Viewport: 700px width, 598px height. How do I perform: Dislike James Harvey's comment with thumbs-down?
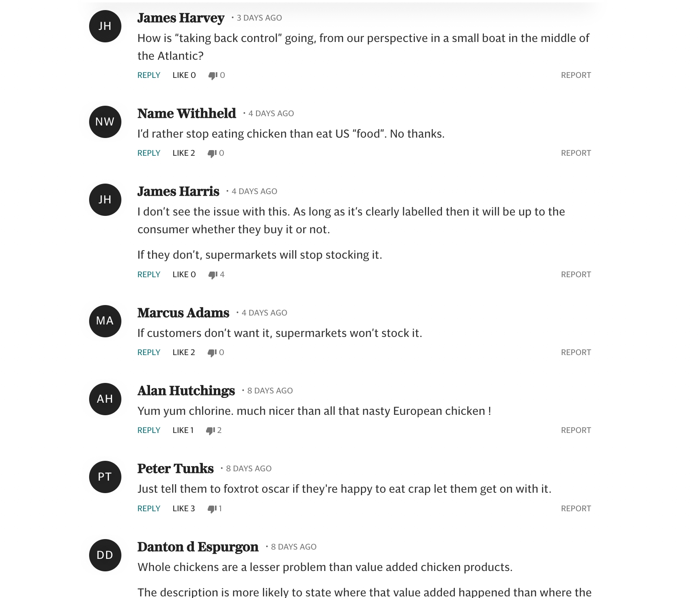pos(212,75)
